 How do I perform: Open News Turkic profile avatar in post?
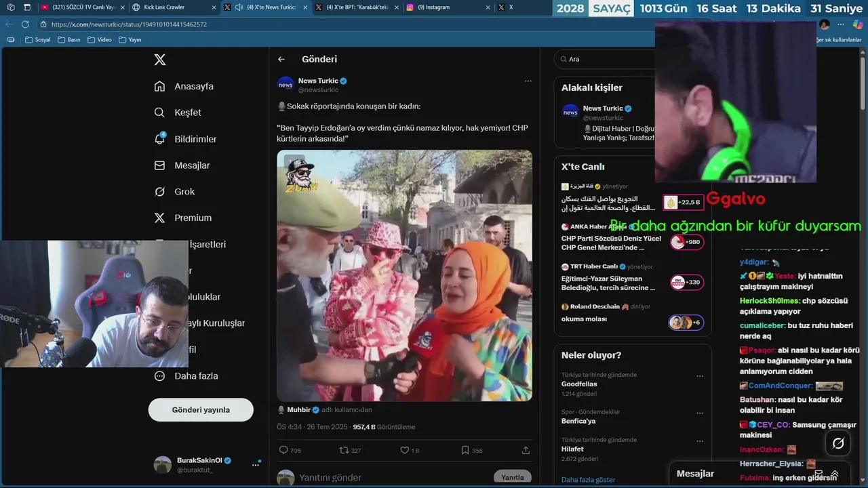(x=285, y=85)
